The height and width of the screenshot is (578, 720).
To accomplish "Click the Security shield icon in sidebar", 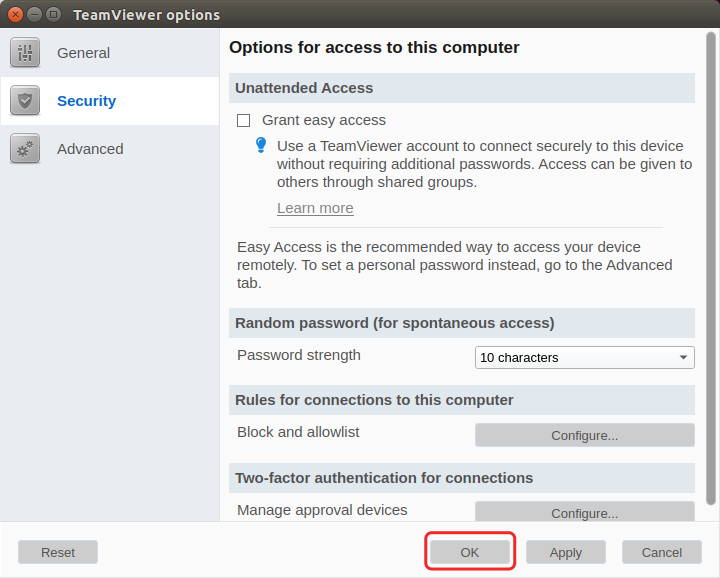I will [x=25, y=101].
